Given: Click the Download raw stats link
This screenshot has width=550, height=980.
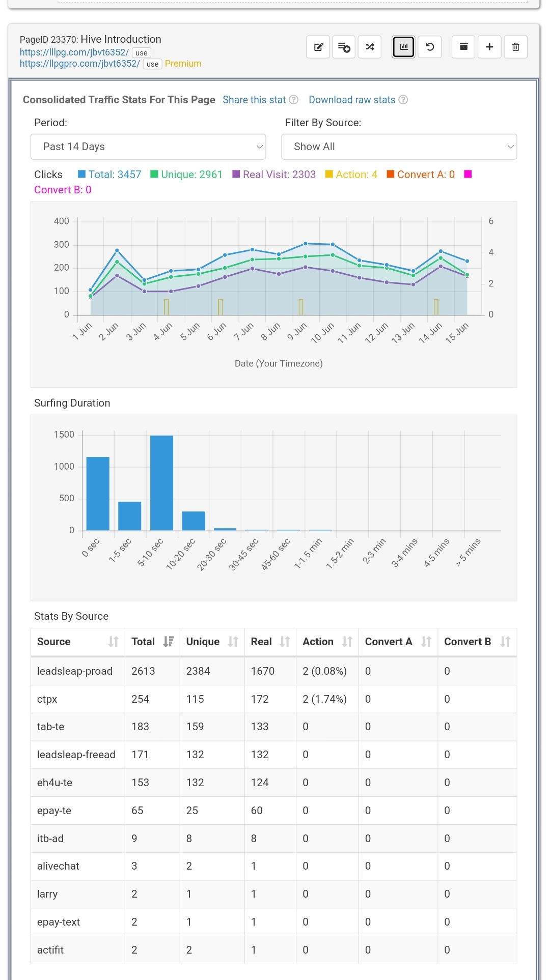Looking at the screenshot, I should 352,100.
